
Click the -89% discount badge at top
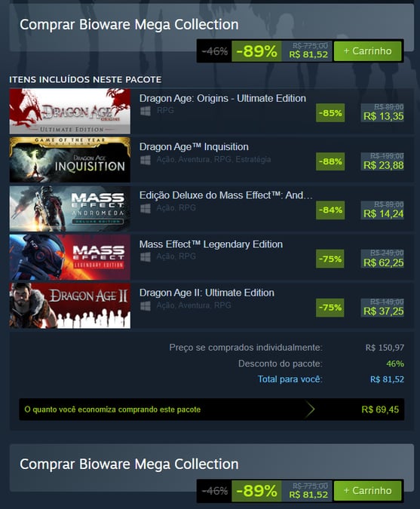pyautogui.click(x=256, y=51)
